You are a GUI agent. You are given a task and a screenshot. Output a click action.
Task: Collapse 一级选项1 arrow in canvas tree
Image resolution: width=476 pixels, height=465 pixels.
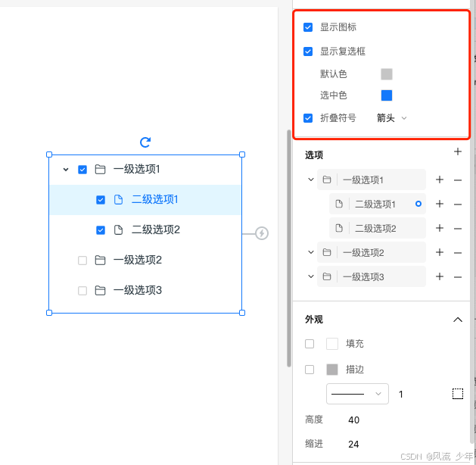pyautogui.click(x=66, y=170)
